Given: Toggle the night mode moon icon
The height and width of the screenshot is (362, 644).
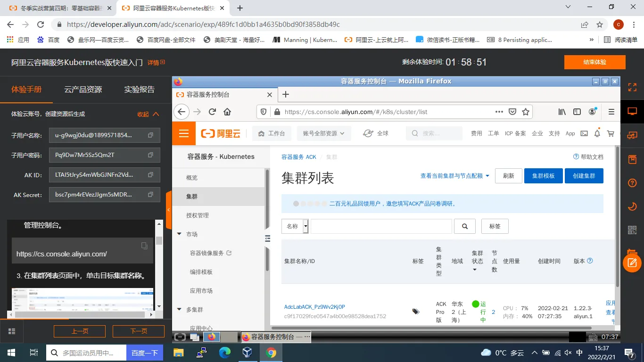Looking at the screenshot, I should [x=632, y=206].
